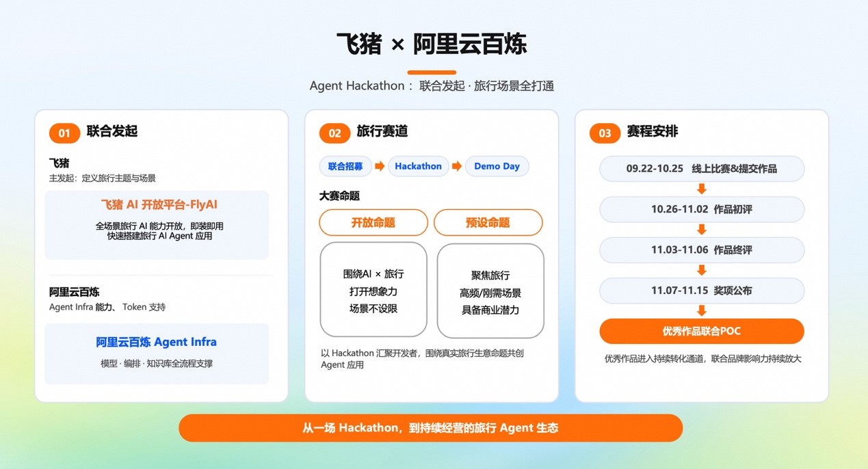Click the 预设命题 outlined button
The image size is (868, 469).
(488, 223)
